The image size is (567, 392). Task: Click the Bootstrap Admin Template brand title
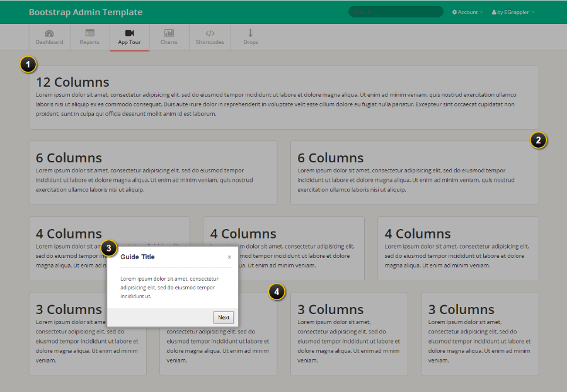[x=86, y=12]
